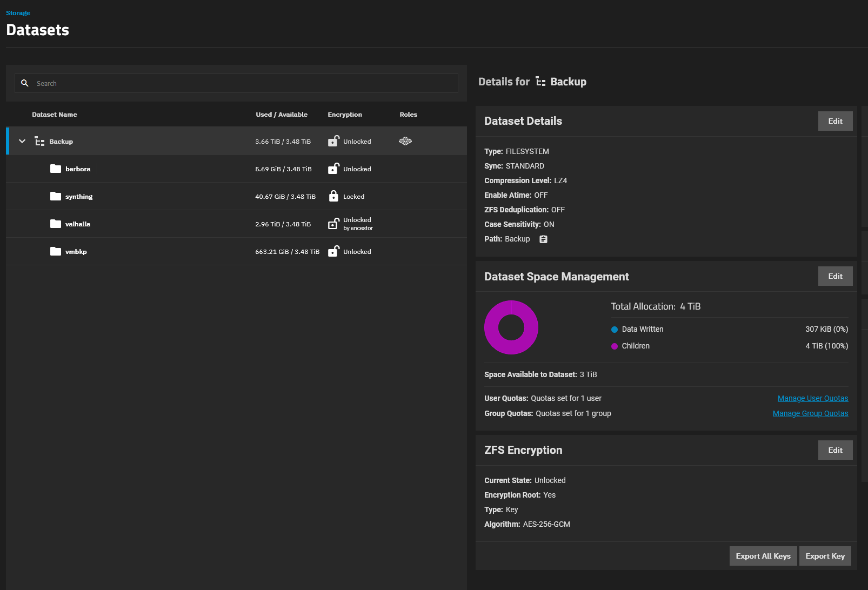Click the 'Locked' status text for synthing
The width and height of the screenshot is (868, 590).
pos(354,197)
